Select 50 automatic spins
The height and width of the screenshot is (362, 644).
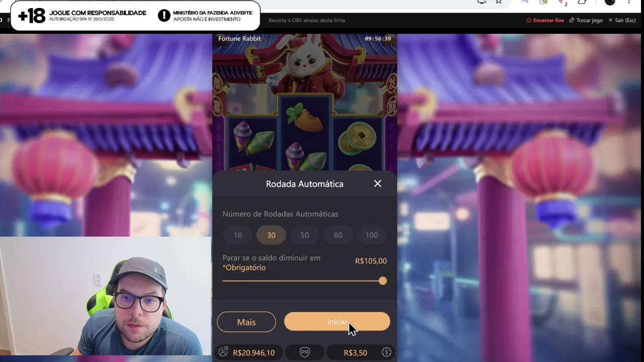tap(304, 235)
